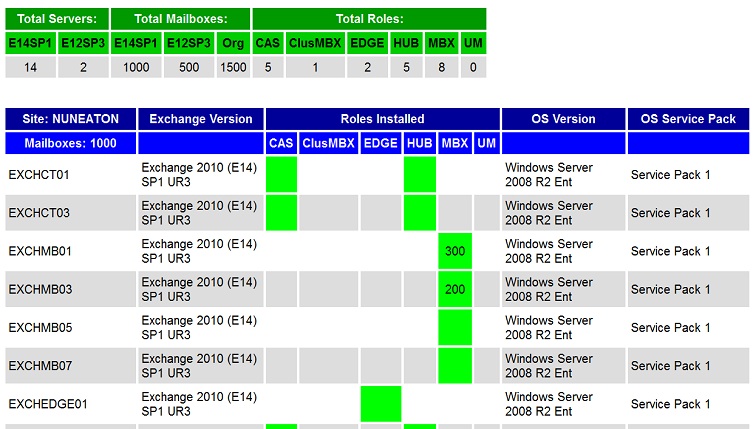Click the Roles Installed column header

[382, 119]
